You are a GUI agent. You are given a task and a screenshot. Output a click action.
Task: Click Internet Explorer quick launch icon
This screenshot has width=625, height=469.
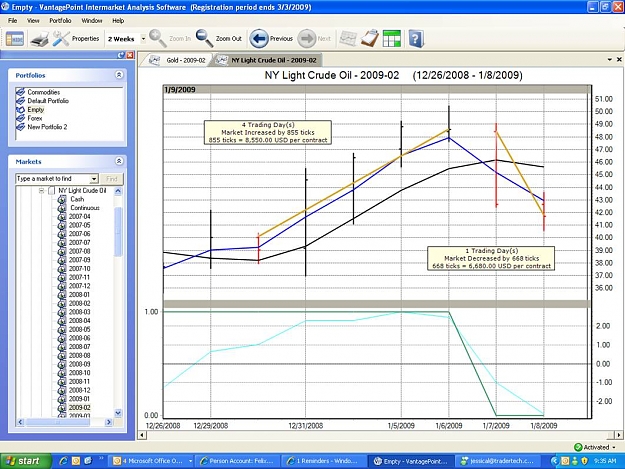63,461
